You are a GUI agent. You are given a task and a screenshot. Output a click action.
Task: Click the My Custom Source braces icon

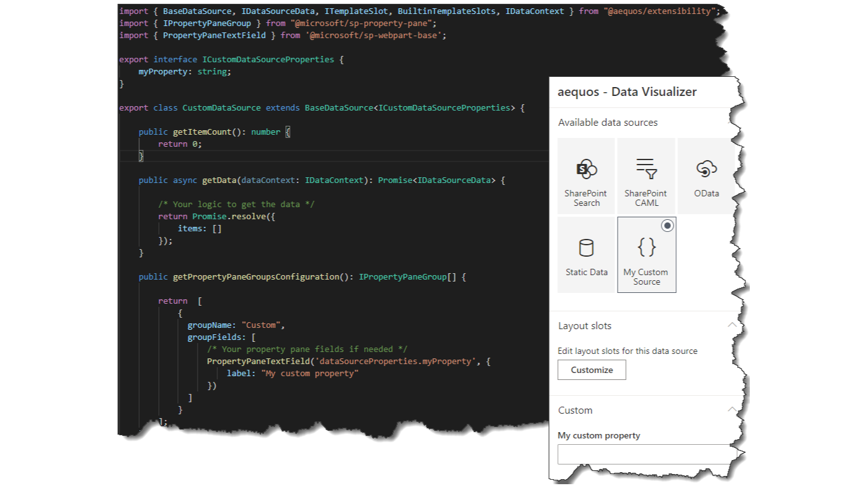tap(646, 247)
